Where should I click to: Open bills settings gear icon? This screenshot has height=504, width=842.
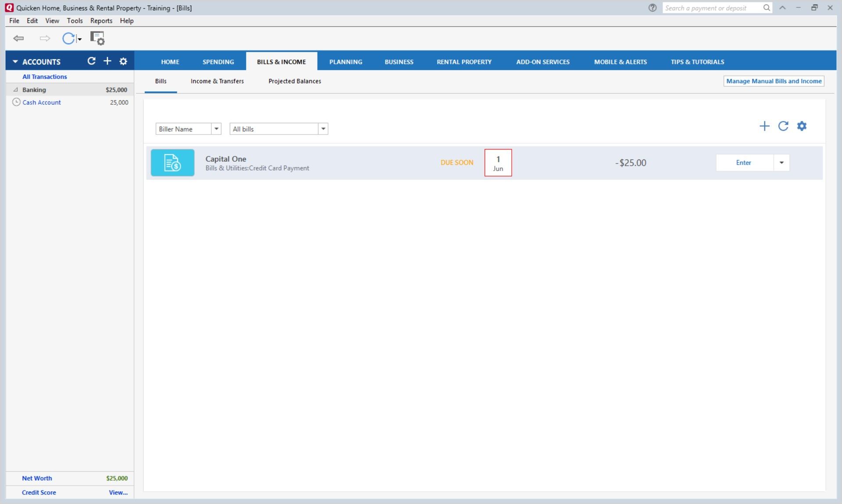tap(802, 126)
